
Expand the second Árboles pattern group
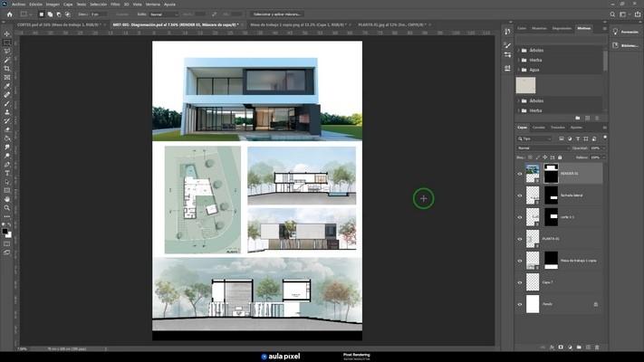(519, 101)
